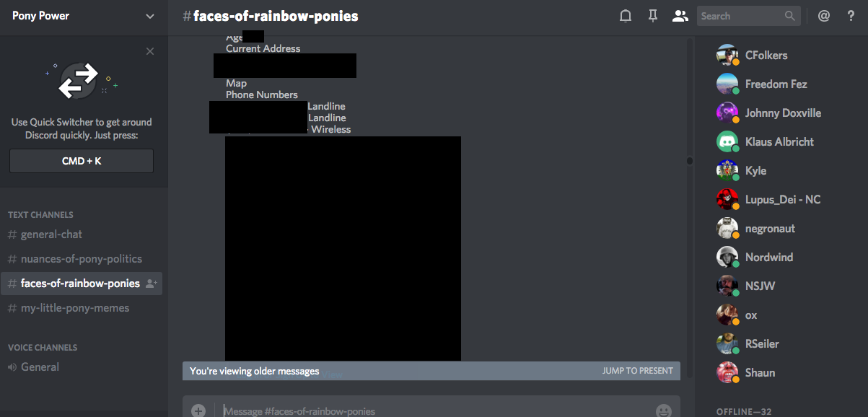The image size is (868, 417).
Task: Click Jump to Present button
Action: click(637, 371)
